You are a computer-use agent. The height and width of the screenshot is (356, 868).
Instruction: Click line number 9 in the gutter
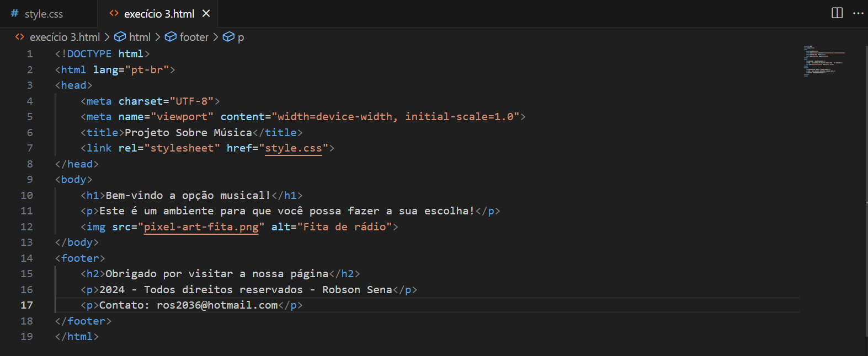[x=30, y=180]
